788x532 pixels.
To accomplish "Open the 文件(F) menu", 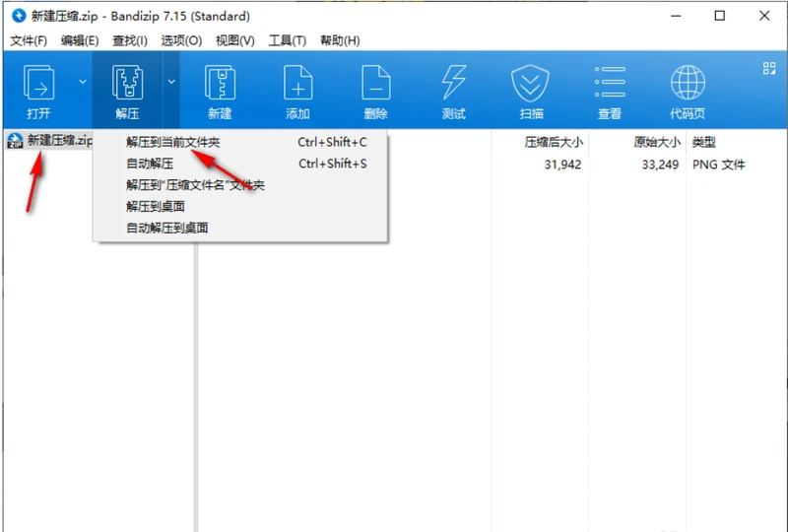I will (29, 40).
